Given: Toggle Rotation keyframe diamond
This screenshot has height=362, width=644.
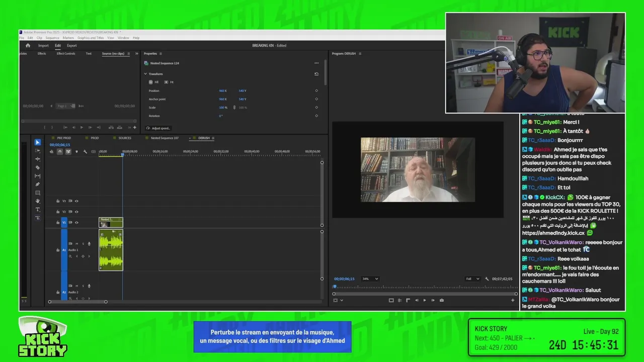Looking at the screenshot, I should coord(316,116).
